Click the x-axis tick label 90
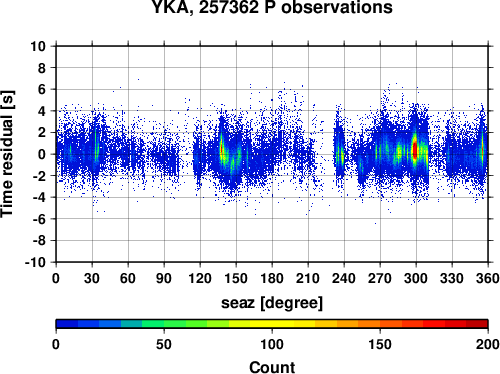This screenshot has height=374, width=500. point(164,278)
